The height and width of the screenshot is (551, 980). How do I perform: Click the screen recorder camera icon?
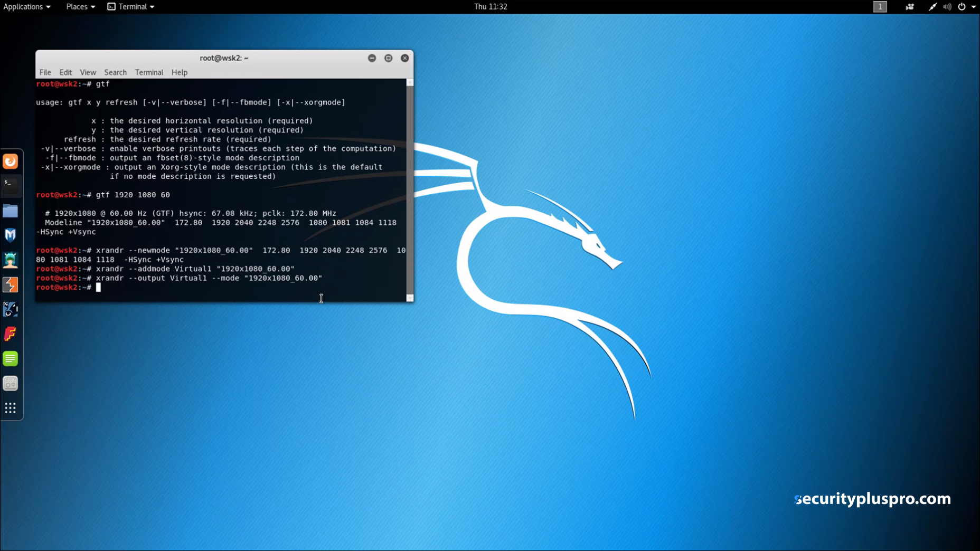[909, 7]
